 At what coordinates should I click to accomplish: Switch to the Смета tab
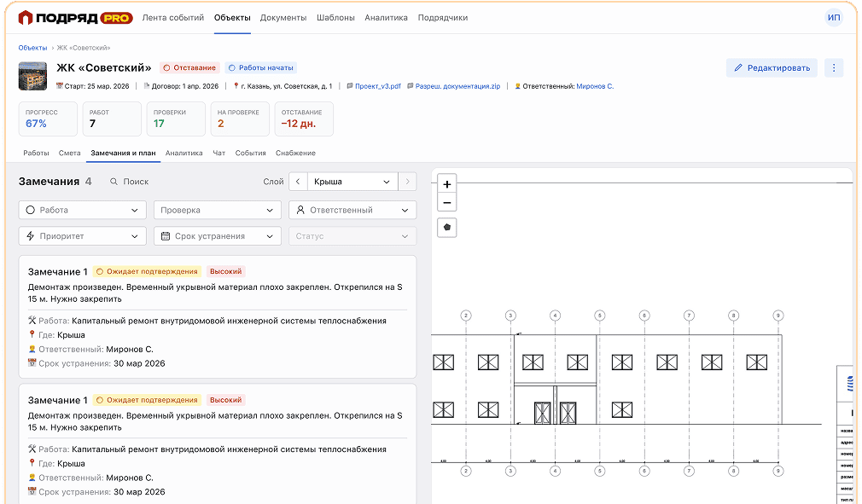coord(70,153)
